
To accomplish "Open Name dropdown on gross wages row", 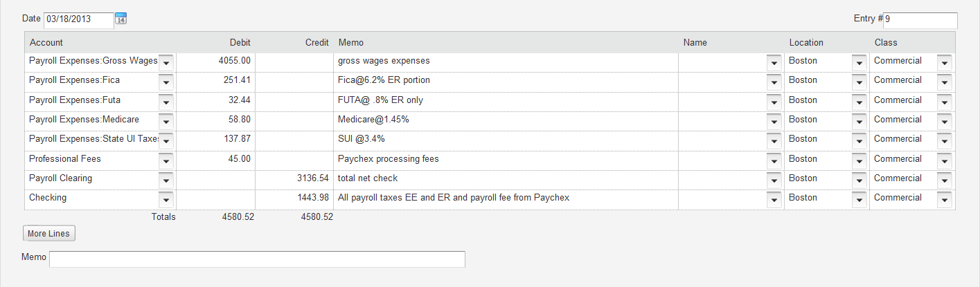I will coord(774,62).
